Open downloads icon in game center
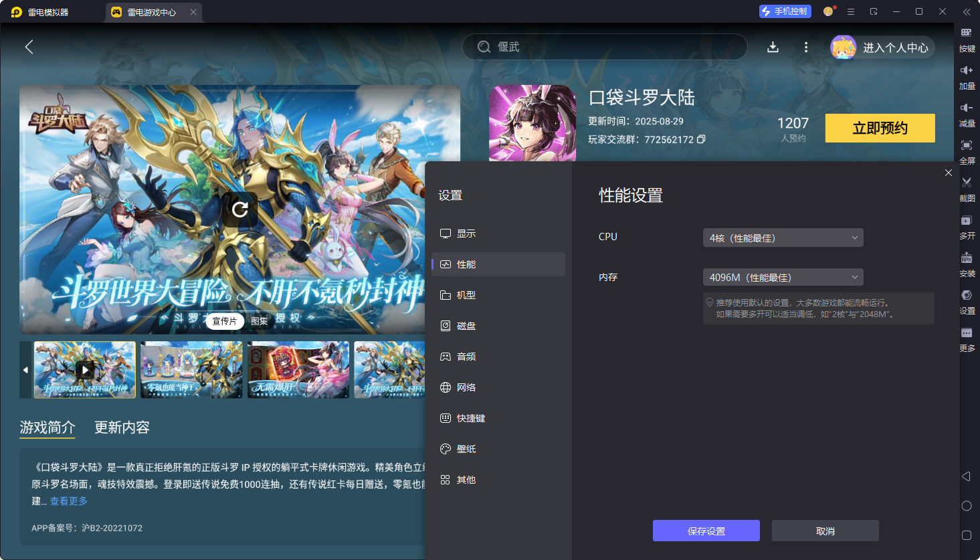 pyautogui.click(x=773, y=47)
